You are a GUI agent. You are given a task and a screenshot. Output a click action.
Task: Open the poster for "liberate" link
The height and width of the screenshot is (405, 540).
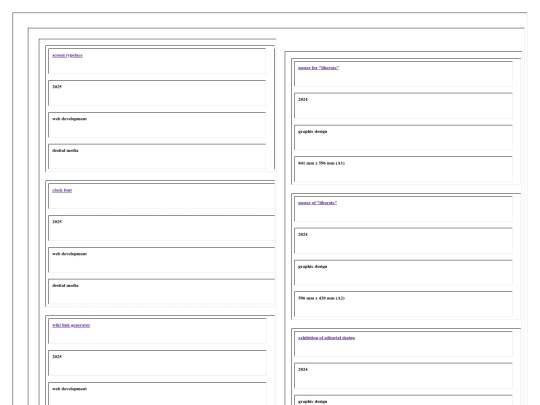click(x=318, y=68)
